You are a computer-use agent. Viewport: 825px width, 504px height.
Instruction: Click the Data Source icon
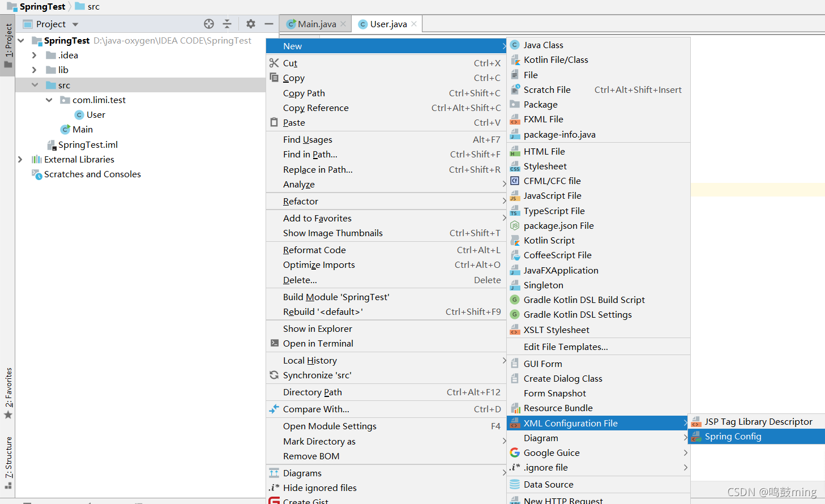(x=515, y=484)
